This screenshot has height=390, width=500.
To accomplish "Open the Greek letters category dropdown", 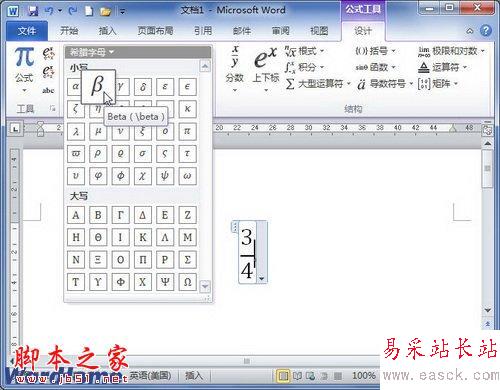I will pyautogui.click(x=92, y=52).
